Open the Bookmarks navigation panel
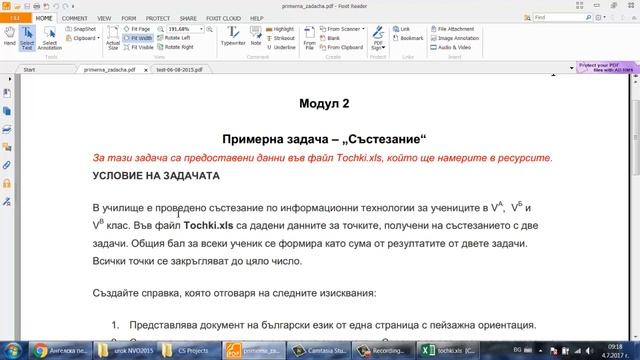Screen dimensions: 640x360 [7, 93]
